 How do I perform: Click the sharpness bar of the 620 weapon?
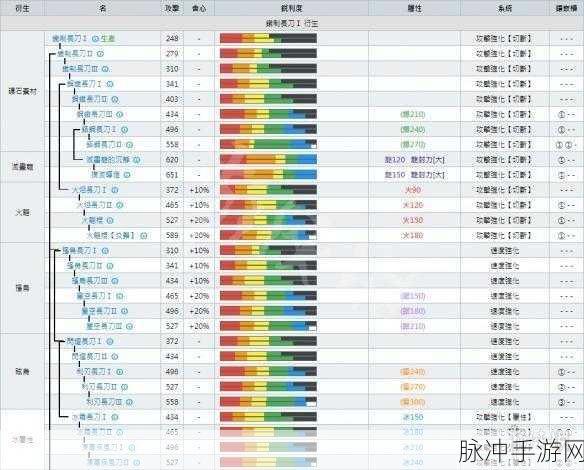coord(268,160)
